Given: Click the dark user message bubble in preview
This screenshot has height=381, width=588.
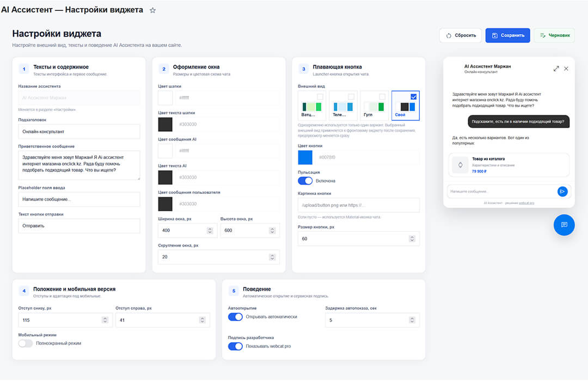Looking at the screenshot, I should 519,121.
